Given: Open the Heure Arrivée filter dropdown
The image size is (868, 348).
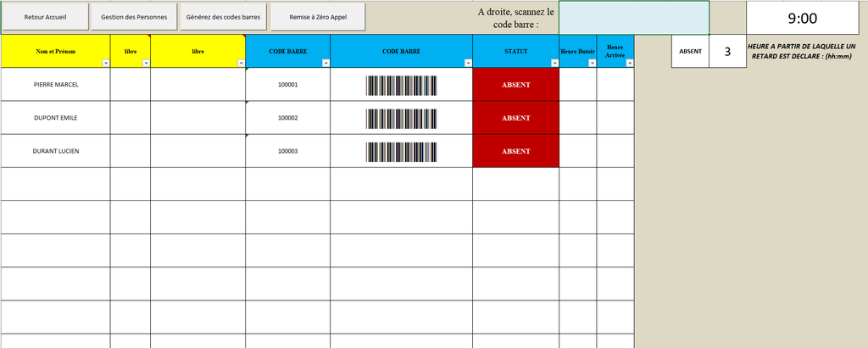Looking at the screenshot, I should point(630,63).
